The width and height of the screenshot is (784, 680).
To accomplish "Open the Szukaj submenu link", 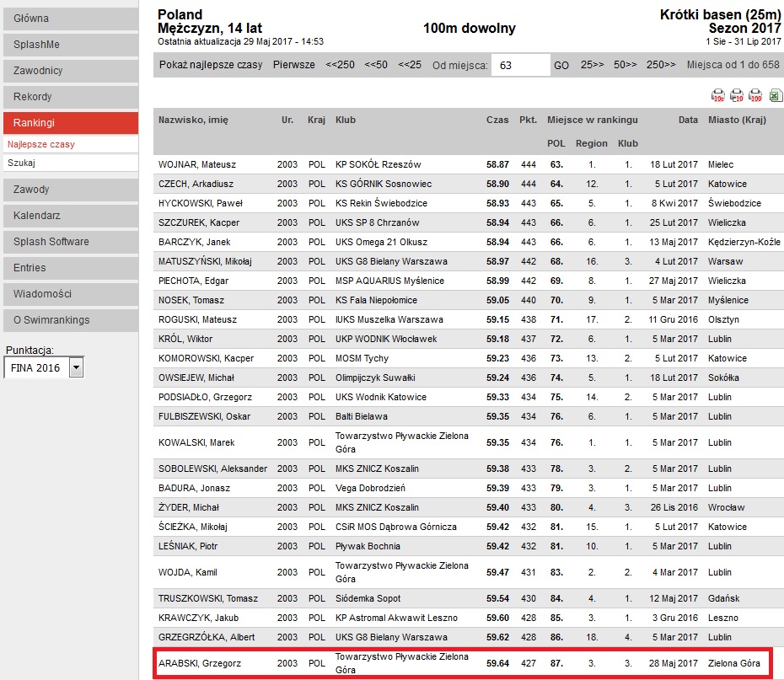I will [x=22, y=163].
